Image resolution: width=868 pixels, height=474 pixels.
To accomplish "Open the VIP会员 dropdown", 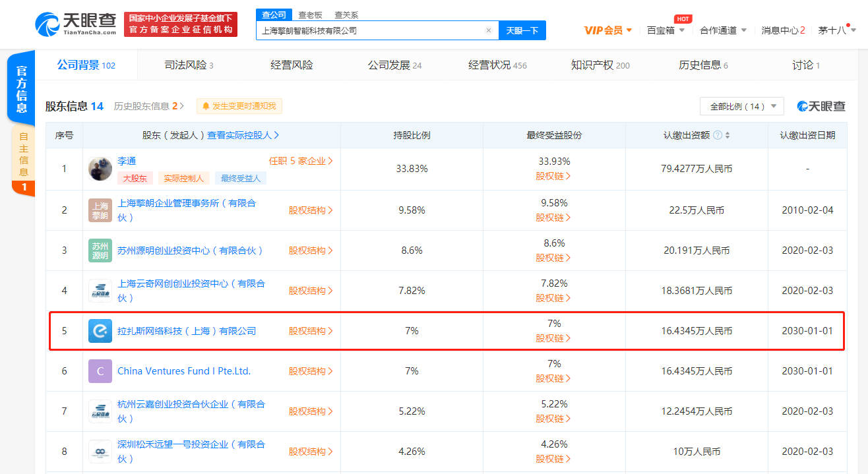I will point(608,30).
